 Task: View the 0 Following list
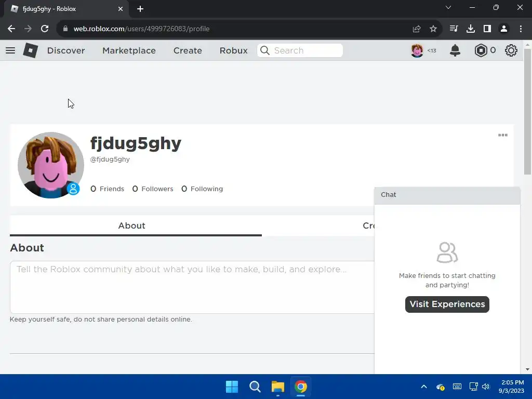[x=202, y=189]
